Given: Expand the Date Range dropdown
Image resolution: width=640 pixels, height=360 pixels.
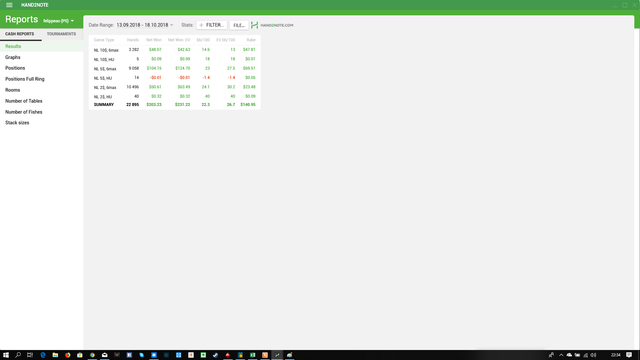Looking at the screenshot, I should pos(144,25).
